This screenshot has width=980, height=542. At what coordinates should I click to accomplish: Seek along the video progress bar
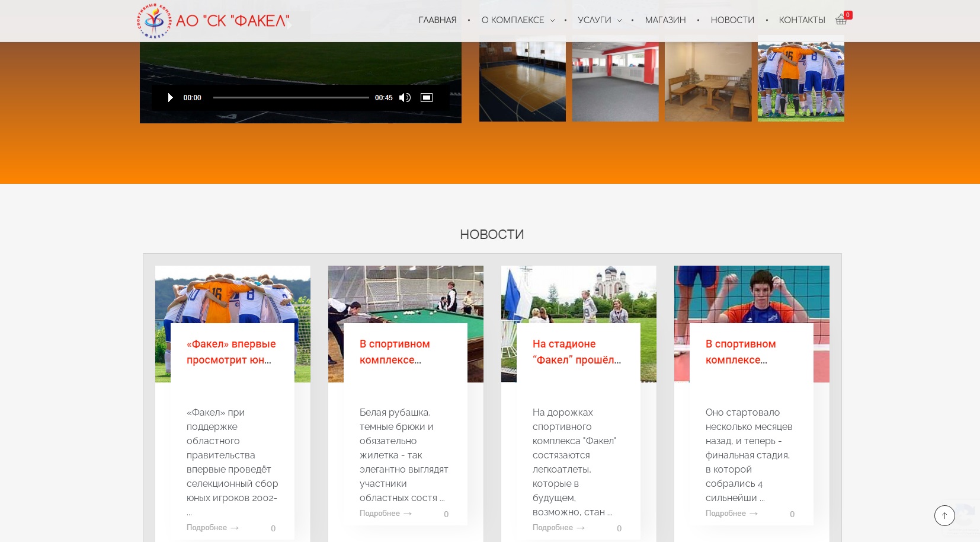pyautogui.click(x=291, y=98)
